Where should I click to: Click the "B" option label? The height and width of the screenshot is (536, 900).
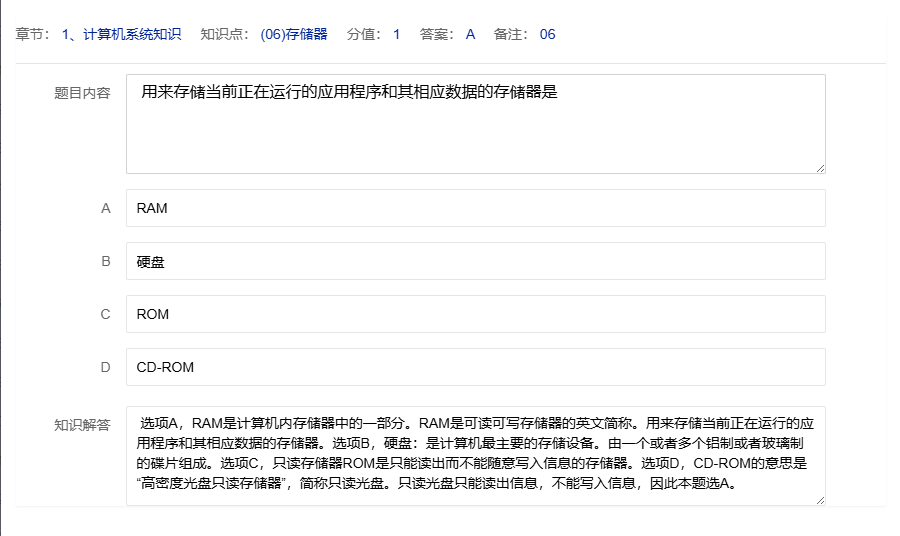click(105, 261)
